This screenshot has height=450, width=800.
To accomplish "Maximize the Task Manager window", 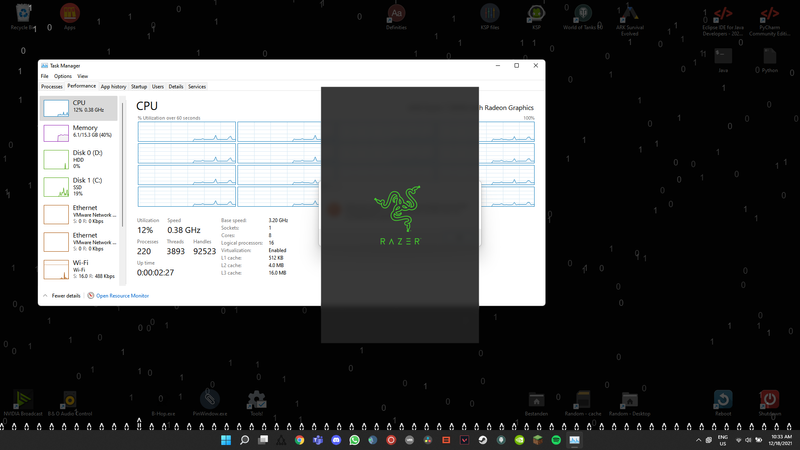I will 516,65.
